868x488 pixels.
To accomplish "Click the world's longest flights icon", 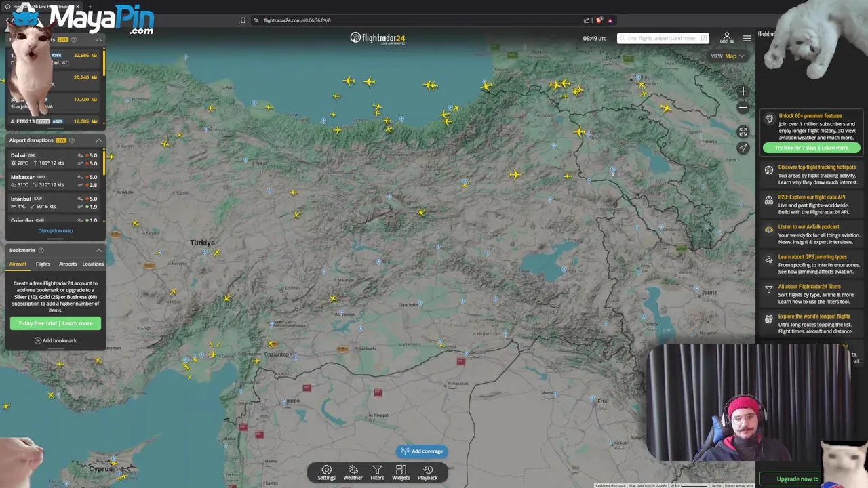I will [x=769, y=319].
